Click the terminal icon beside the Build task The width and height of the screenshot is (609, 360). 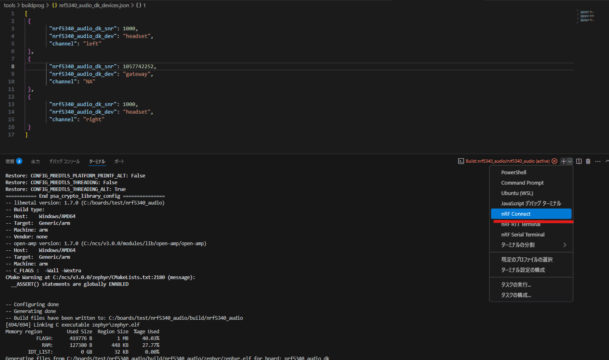[461, 161]
